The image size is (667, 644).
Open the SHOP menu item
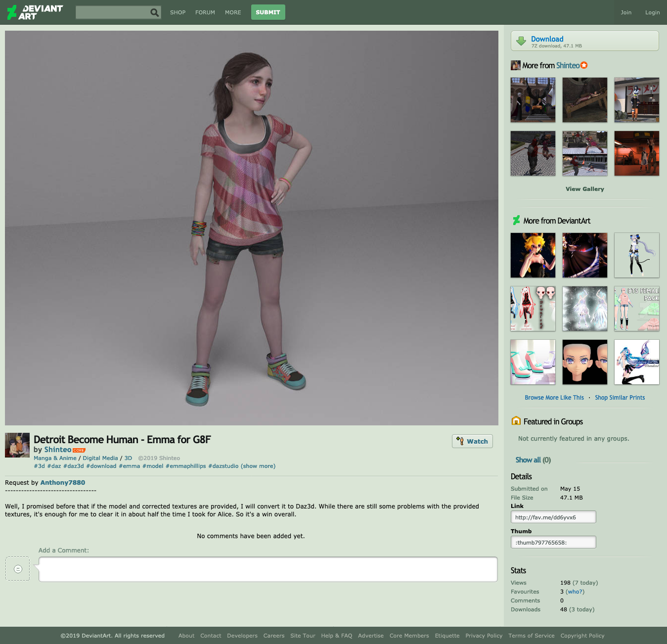pyautogui.click(x=178, y=12)
